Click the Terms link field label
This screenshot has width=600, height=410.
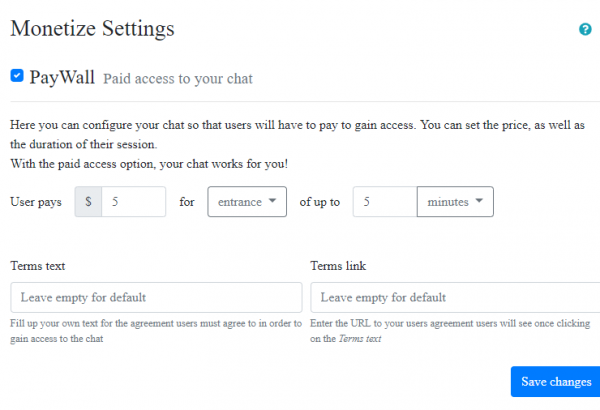coord(338,266)
